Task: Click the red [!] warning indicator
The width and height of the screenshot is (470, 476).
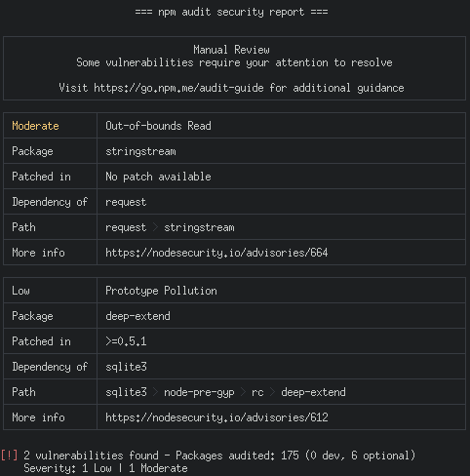Action: coord(10,456)
